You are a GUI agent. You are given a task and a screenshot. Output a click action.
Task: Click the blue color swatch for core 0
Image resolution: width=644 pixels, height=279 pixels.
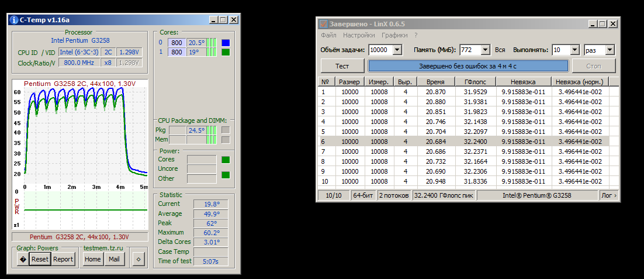pos(226,43)
